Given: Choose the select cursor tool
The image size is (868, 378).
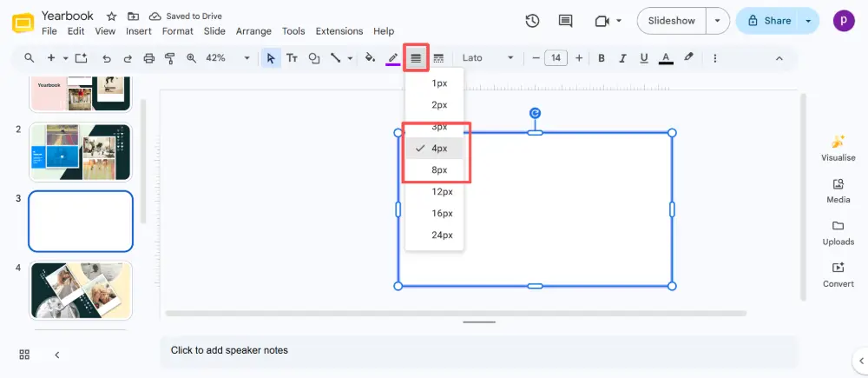Looking at the screenshot, I should click(271, 58).
